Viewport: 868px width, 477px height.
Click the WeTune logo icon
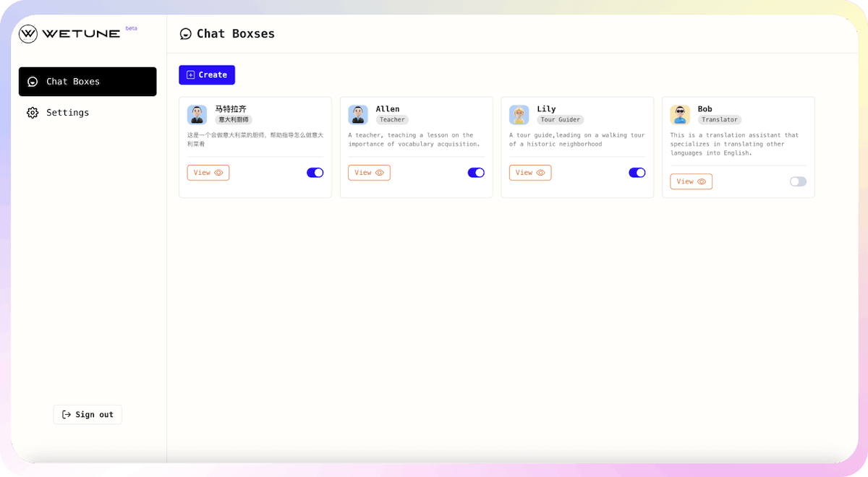pyautogui.click(x=28, y=34)
